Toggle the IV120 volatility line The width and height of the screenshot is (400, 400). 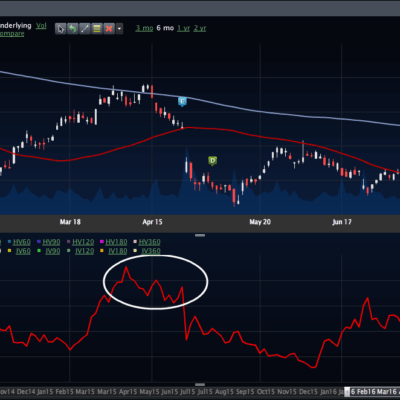point(84,251)
